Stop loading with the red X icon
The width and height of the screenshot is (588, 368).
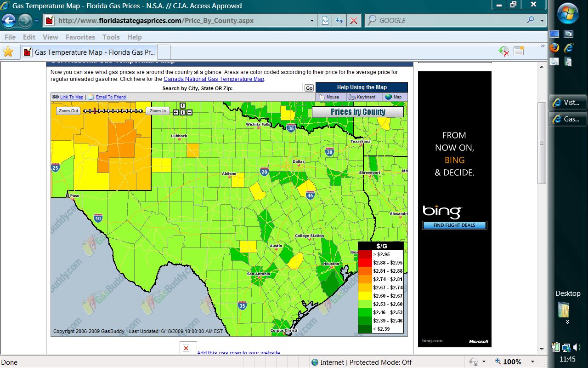[x=353, y=21]
